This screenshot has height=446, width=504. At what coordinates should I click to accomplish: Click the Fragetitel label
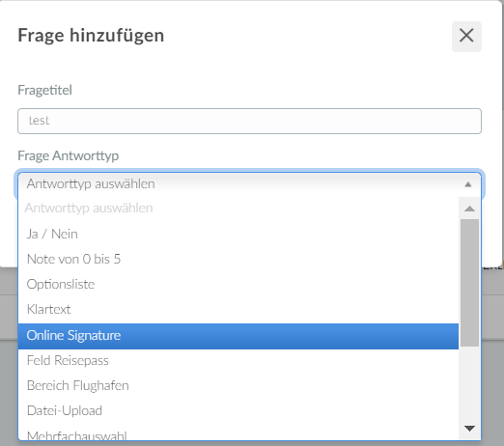click(44, 90)
